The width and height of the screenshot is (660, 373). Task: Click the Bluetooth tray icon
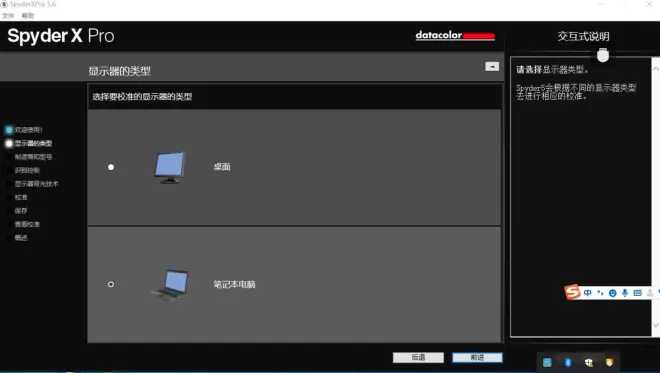coord(568,362)
